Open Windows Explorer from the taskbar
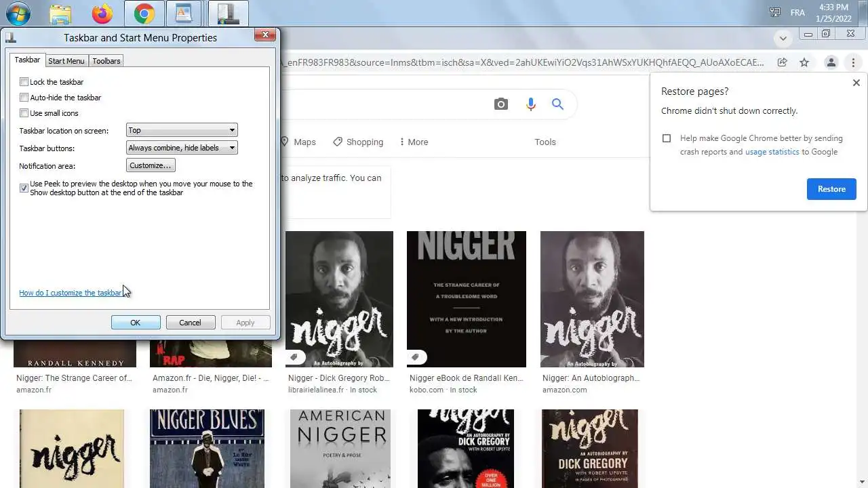The height and width of the screenshot is (488, 868). coord(60,14)
